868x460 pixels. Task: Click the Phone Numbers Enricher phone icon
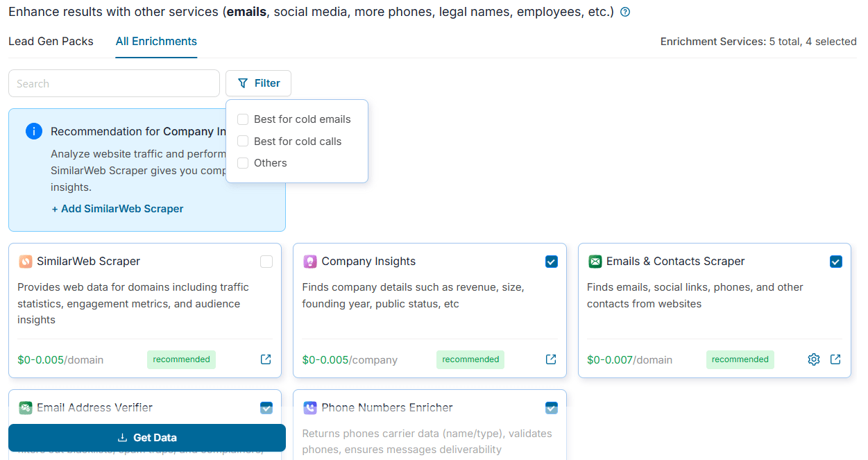pos(310,408)
